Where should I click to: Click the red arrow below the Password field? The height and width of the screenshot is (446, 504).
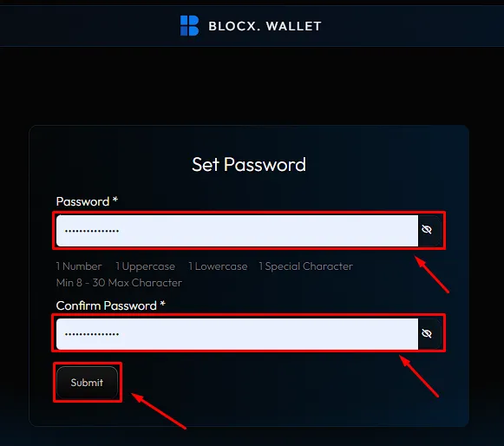(x=431, y=274)
